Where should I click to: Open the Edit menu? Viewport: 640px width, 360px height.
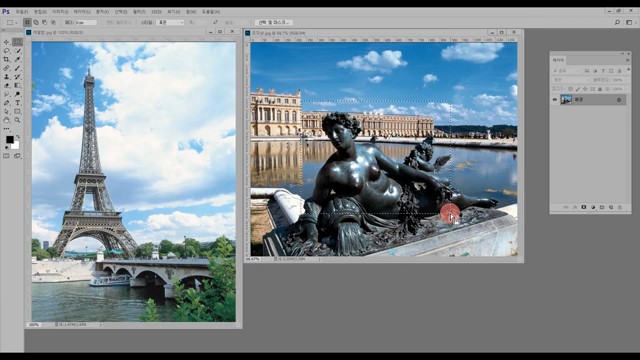(x=40, y=12)
